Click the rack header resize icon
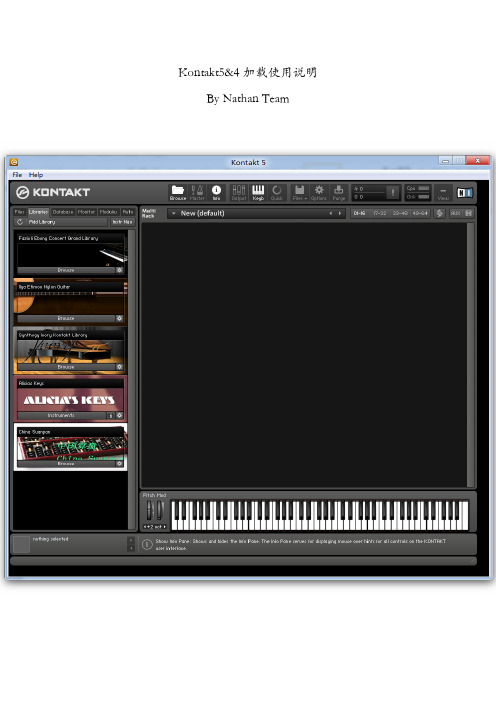This screenshot has height=702, width=496. point(469,214)
